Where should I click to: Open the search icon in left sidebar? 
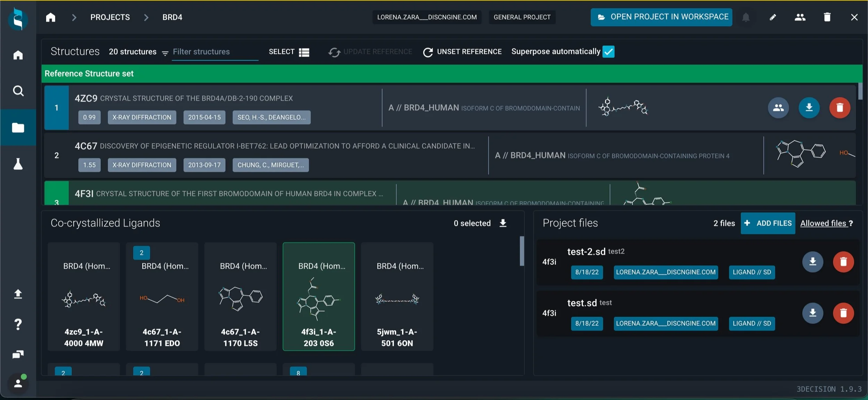[x=18, y=91]
